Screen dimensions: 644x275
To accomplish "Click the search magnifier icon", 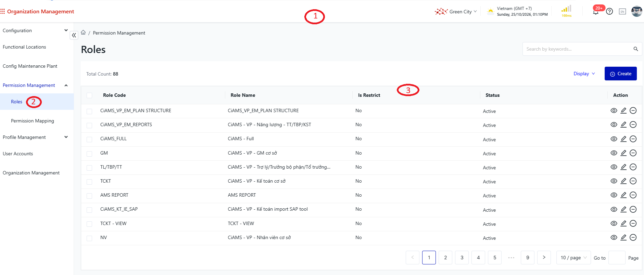I will pos(635,49).
